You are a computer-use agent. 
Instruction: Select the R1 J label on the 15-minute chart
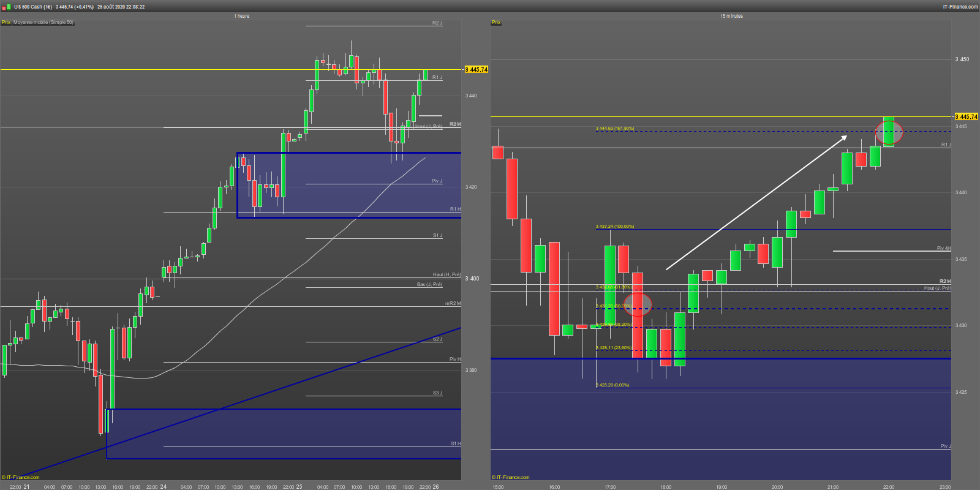click(x=946, y=145)
